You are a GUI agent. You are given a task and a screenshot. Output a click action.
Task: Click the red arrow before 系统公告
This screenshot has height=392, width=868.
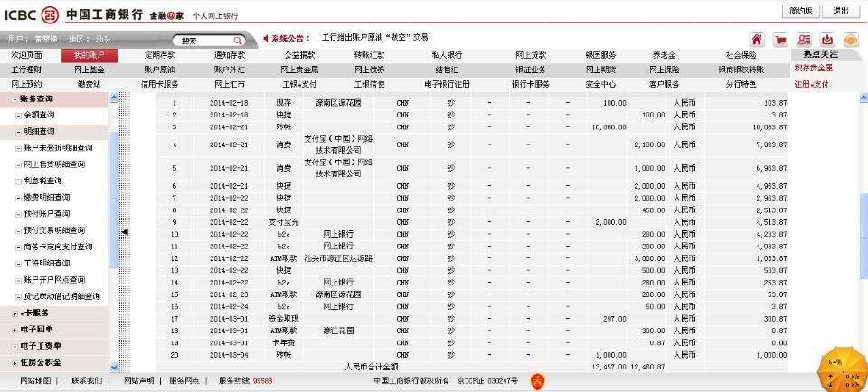point(266,39)
